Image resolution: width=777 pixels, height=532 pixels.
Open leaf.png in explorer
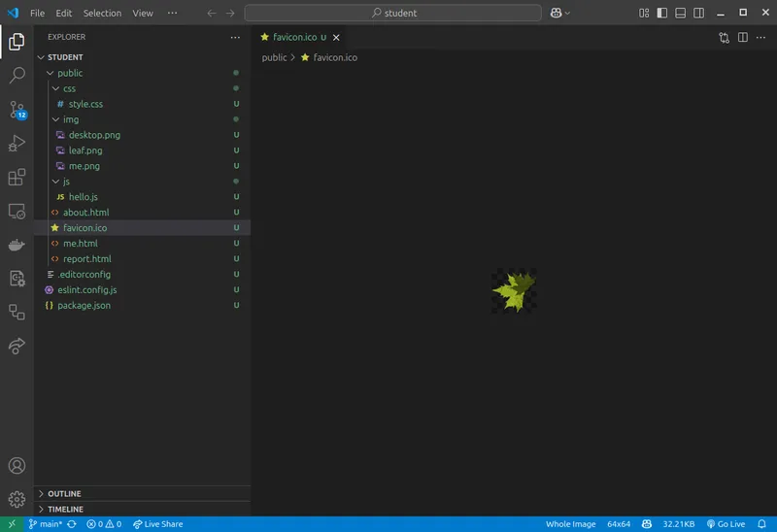tap(142, 150)
